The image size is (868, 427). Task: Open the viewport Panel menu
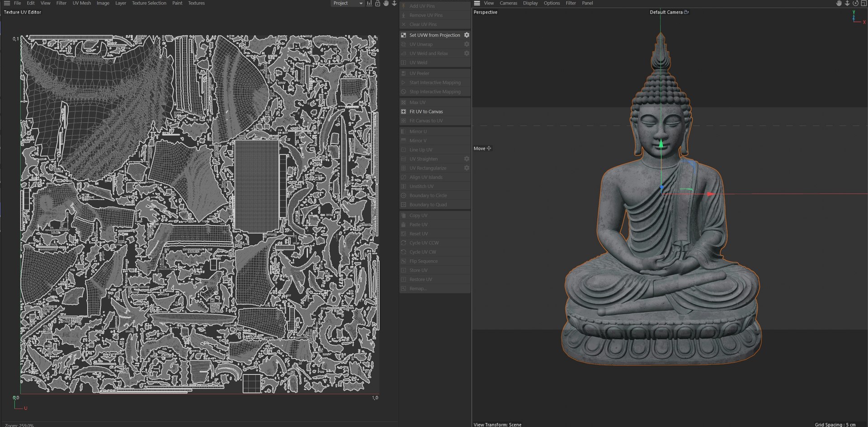(x=587, y=3)
